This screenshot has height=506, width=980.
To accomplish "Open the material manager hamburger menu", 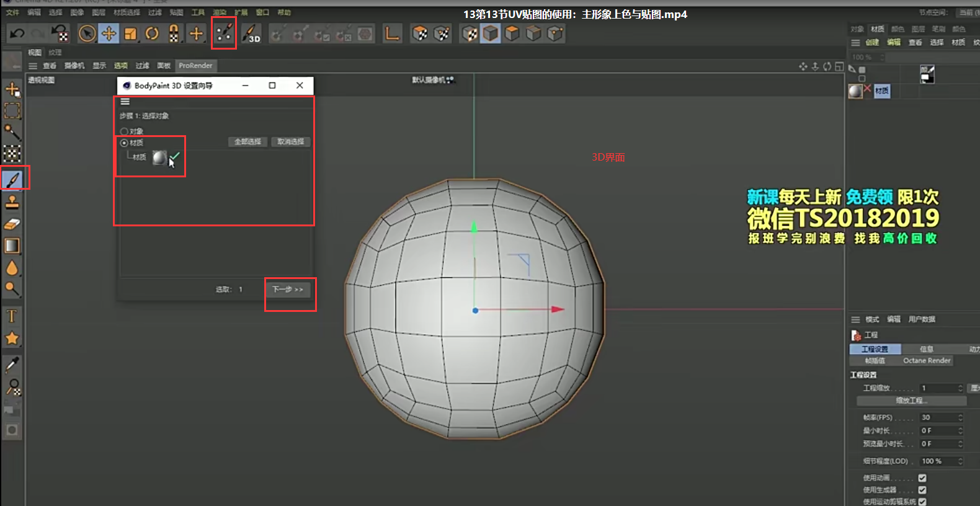I will pyautogui.click(x=855, y=43).
